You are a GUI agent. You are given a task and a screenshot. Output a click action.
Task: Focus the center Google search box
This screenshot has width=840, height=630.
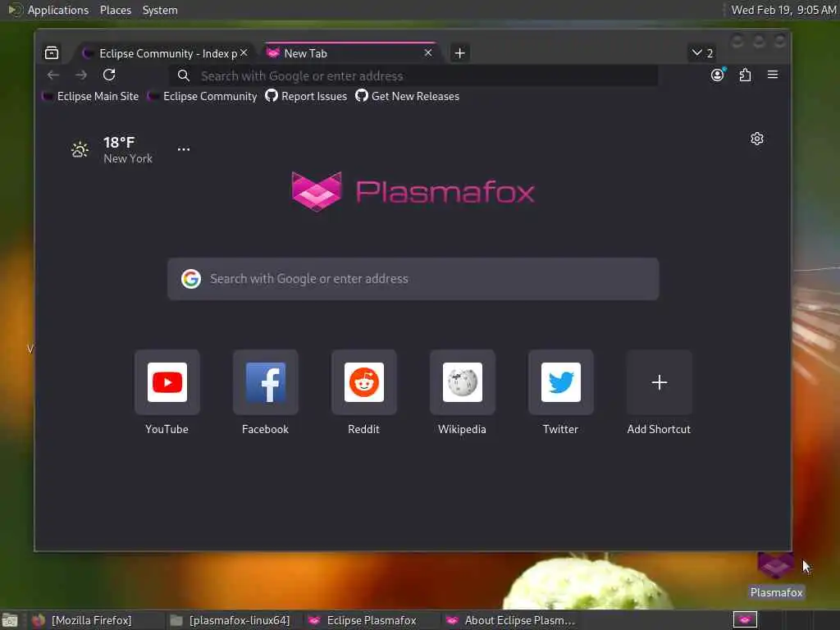[x=413, y=279]
